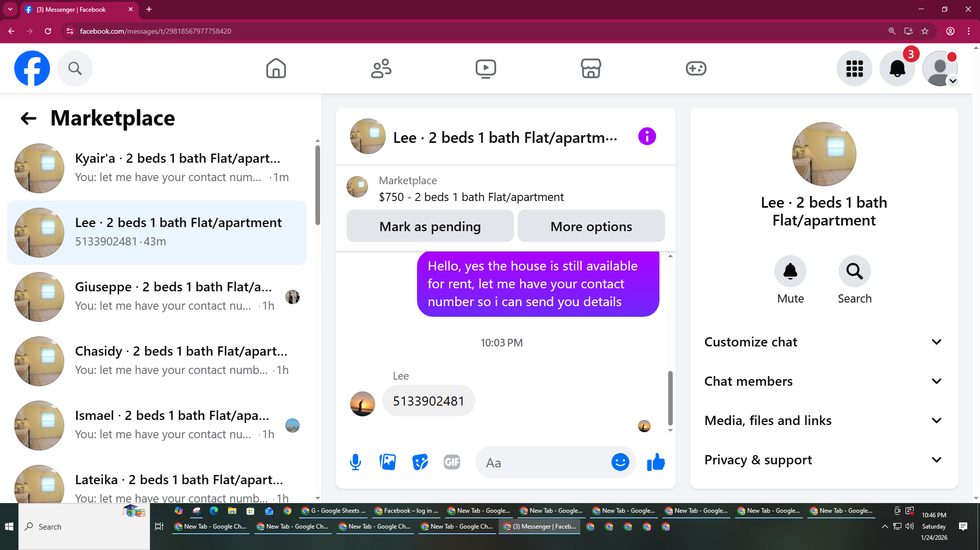Switch to Facebook – log in taskbar window
The height and width of the screenshot is (550, 980).
click(407, 511)
